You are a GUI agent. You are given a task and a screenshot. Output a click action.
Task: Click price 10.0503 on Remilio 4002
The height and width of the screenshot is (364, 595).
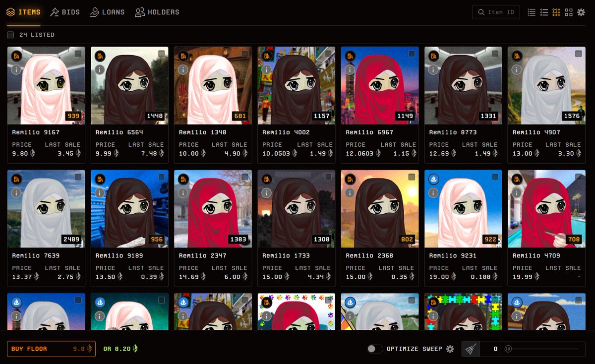(x=280, y=153)
